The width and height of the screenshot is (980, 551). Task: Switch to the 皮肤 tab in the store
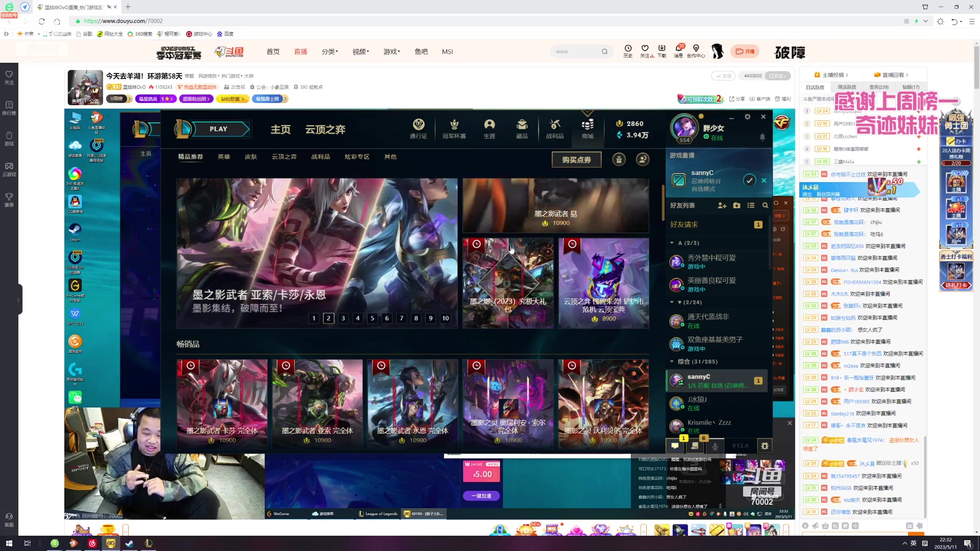click(x=251, y=157)
